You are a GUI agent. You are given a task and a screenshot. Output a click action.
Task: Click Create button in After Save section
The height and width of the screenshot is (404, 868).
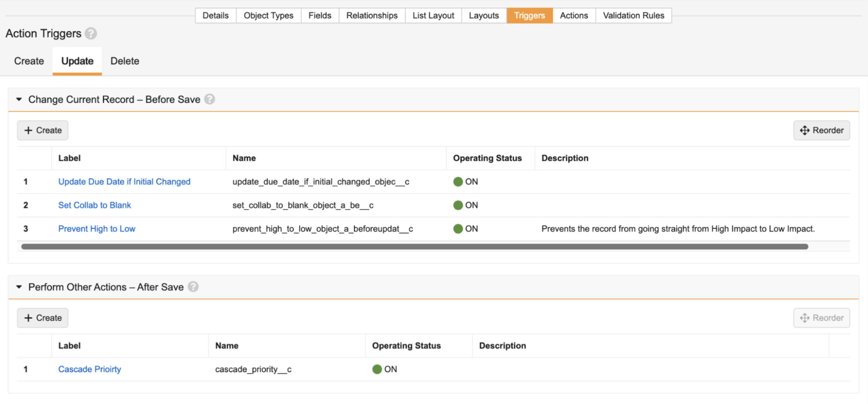click(43, 318)
